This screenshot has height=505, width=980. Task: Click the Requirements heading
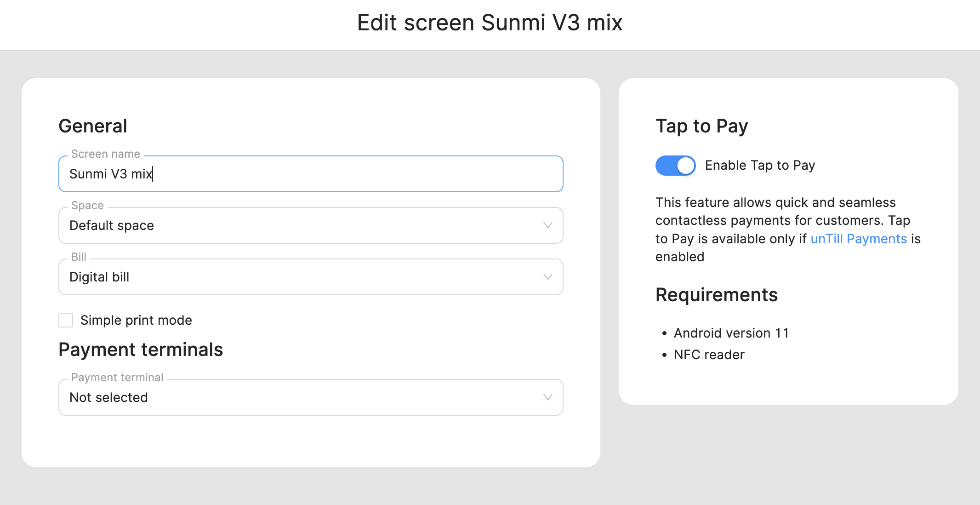(716, 295)
